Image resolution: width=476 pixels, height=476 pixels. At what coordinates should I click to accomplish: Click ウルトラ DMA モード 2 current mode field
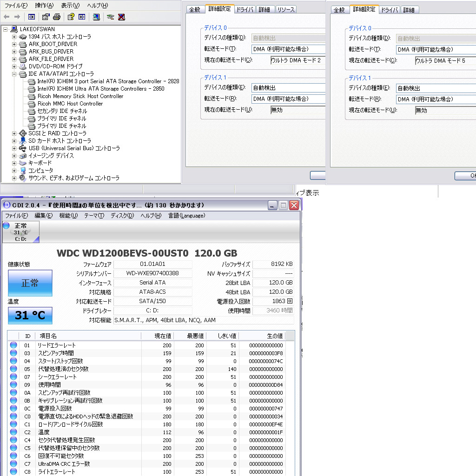(298, 60)
